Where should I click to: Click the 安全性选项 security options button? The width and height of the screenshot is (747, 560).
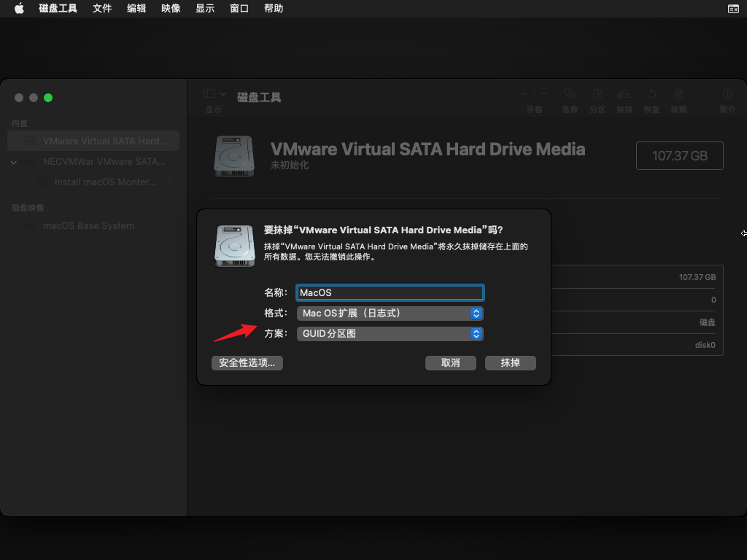coord(247,363)
